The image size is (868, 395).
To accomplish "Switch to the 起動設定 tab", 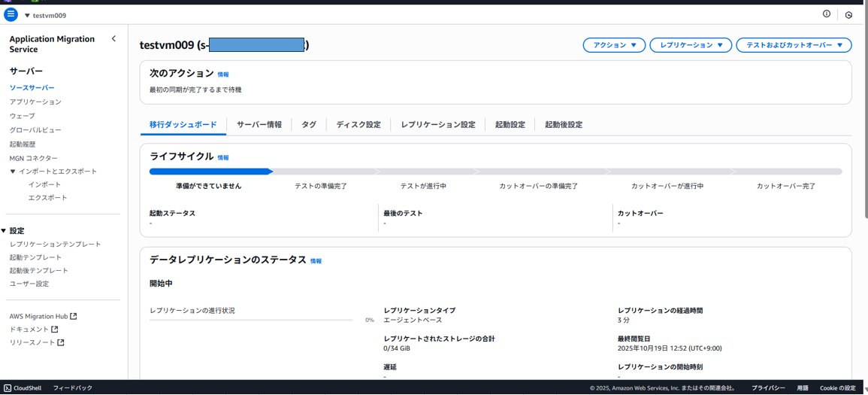I will pos(510,125).
